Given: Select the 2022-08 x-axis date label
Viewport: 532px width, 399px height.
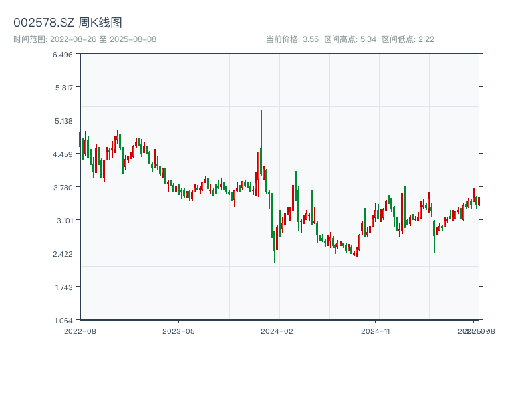Looking at the screenshot, I should [80, 331].
